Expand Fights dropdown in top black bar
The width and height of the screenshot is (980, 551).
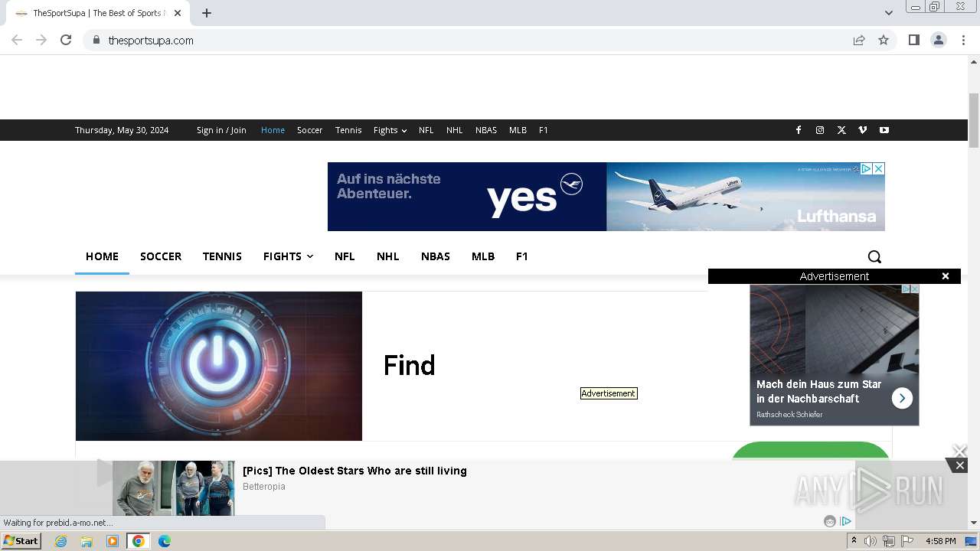point(390,130)
